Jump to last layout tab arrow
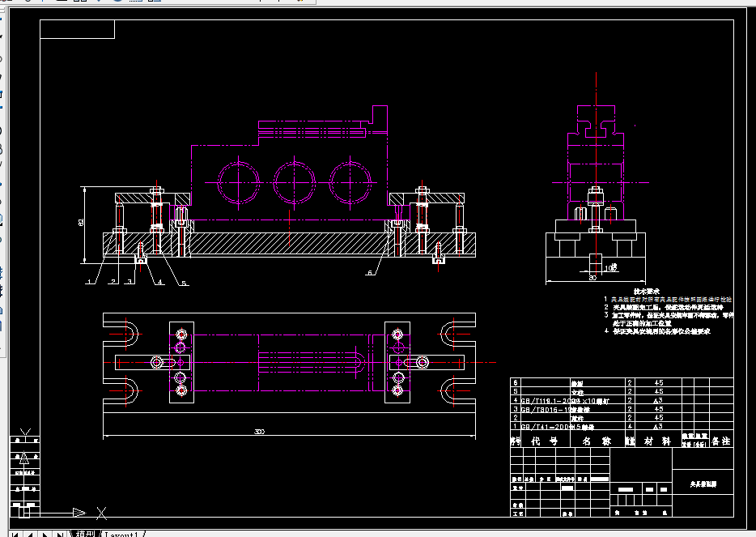Image resolution: width=756 pixels, height=537 pixels. pyautogui.click(x=60, y=534)
